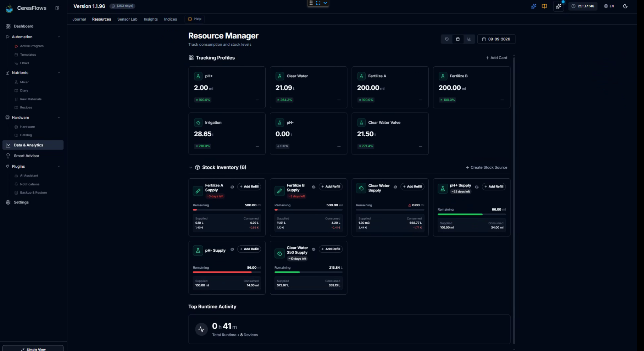Open the language selector EN

(609, 6)
